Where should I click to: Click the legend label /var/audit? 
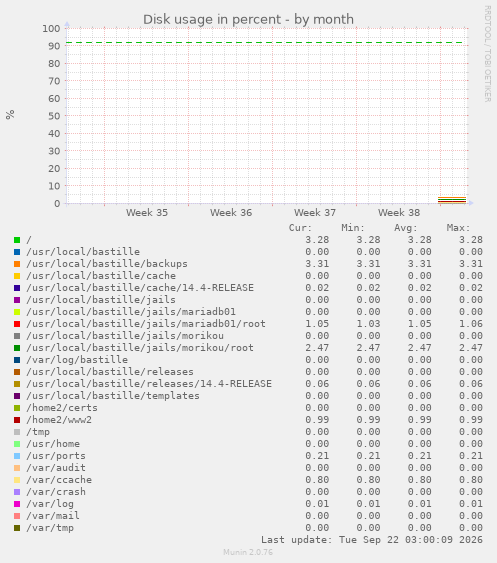56,468
